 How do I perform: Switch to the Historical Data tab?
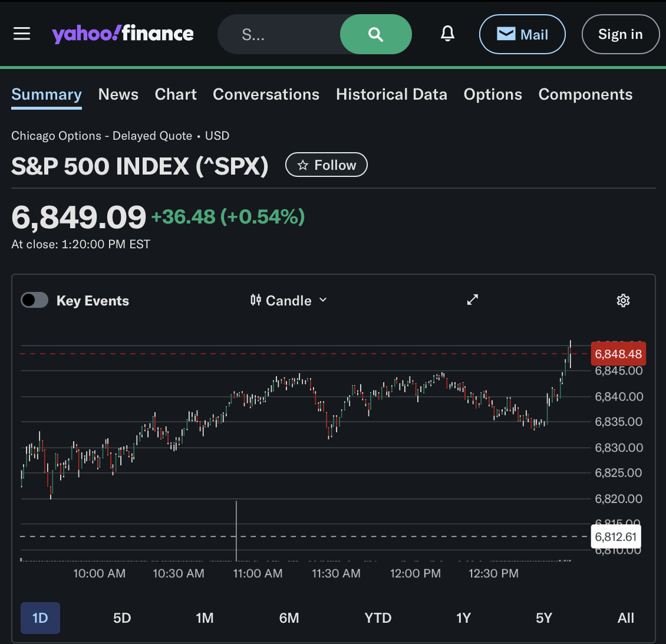391,94
